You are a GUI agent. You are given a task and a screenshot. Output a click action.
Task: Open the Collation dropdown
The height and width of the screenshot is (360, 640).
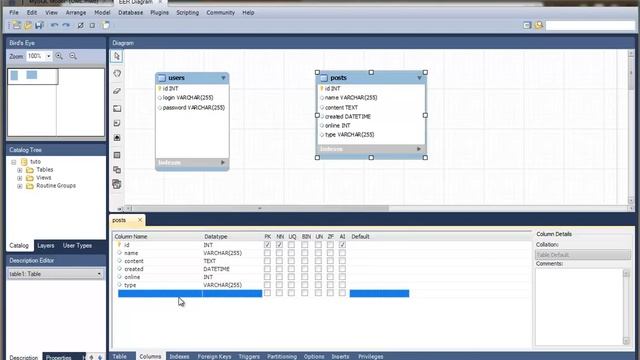[x=583, y=255]
